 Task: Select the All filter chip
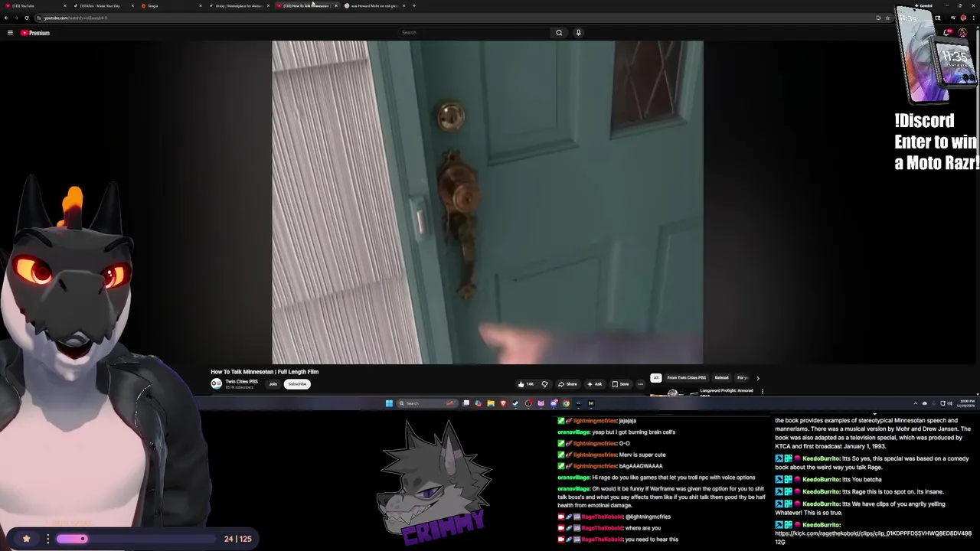655,378
